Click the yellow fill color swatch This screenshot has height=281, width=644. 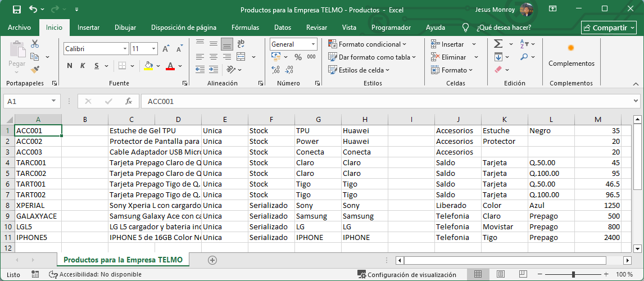tap(148, 66)
